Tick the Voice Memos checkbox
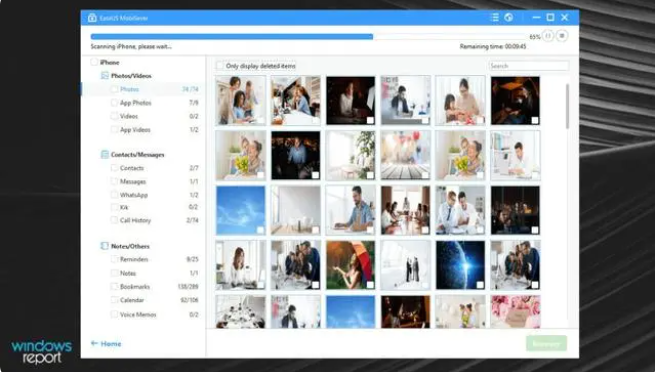This screenshot has width=655, height=372. 114,314
